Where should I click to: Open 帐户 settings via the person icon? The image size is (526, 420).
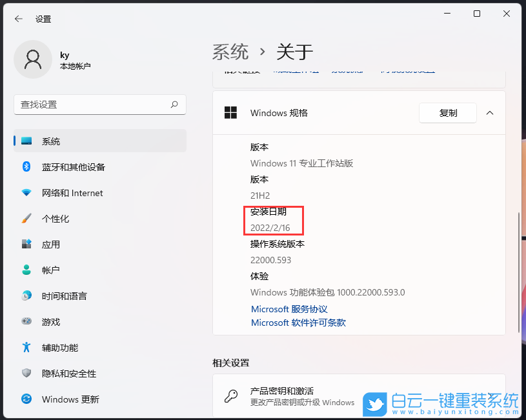(x=26, y=270)
